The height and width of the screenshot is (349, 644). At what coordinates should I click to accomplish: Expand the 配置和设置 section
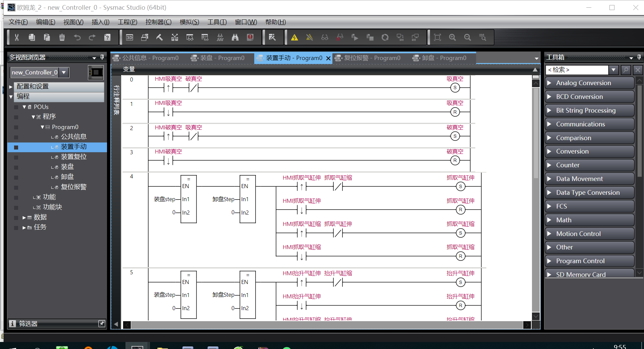pyautogui.click(x=11, y=86)
